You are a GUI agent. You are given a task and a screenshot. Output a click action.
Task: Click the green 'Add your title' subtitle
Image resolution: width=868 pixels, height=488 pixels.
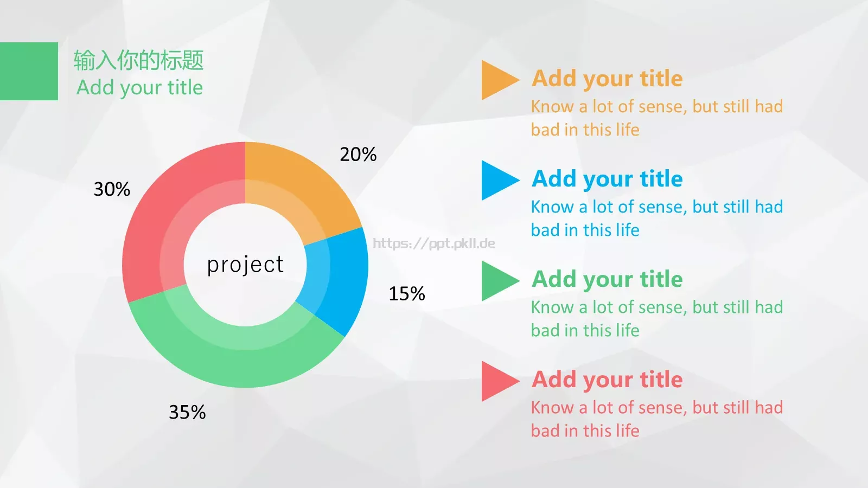(x=140, y=88)
